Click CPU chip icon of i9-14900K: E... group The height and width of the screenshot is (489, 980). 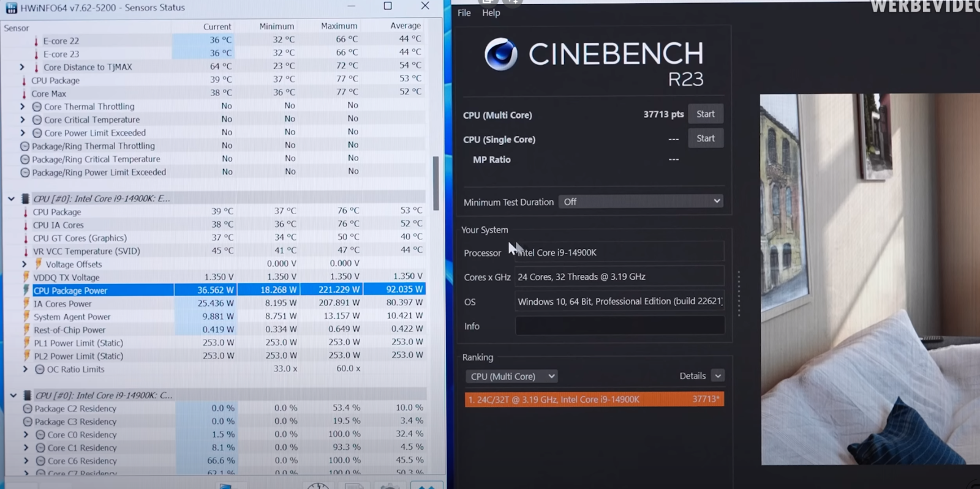tap(25, 198)
